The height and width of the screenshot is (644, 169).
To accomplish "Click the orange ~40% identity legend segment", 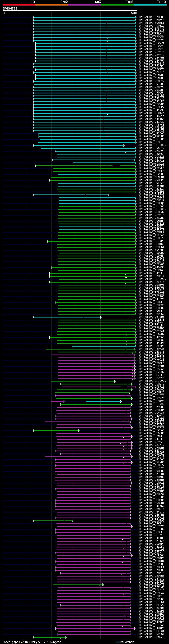I will coord(52,5).
